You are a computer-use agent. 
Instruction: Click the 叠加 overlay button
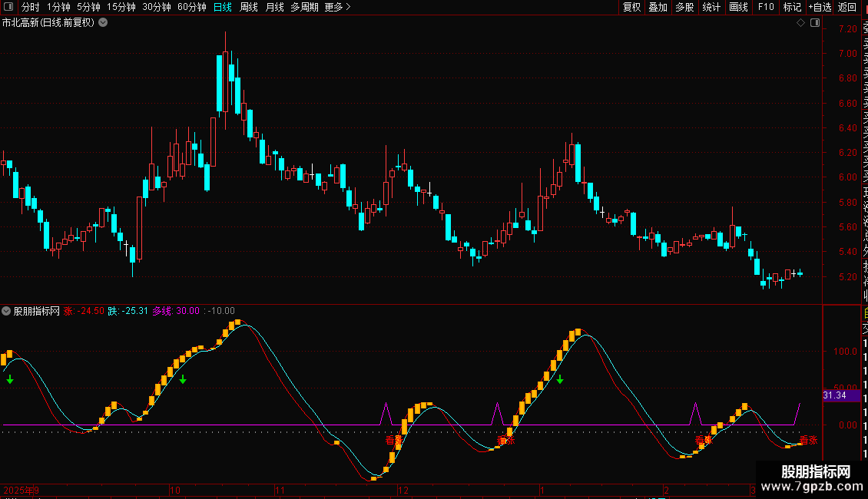click(658, 7)
